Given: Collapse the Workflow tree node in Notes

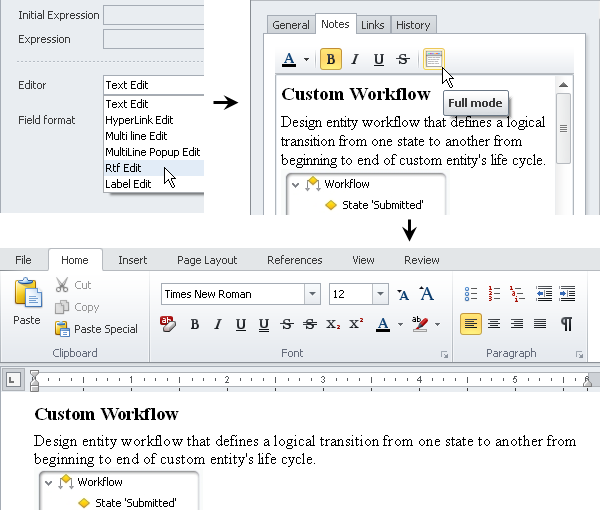Looking at the screenshot, I should pyautogui.click(x=295, y=184).
